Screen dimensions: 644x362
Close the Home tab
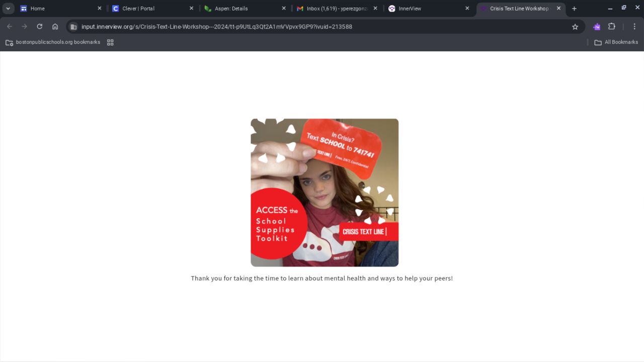click(x=99, y=9)
